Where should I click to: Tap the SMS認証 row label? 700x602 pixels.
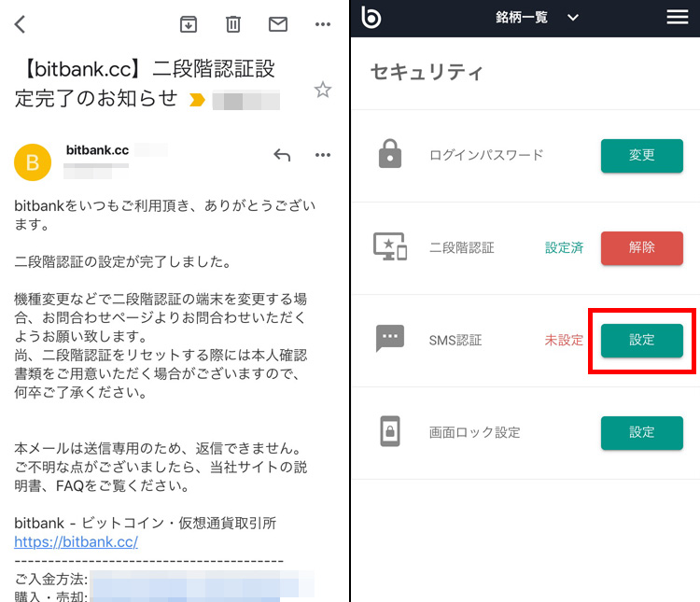coord(455,341)
